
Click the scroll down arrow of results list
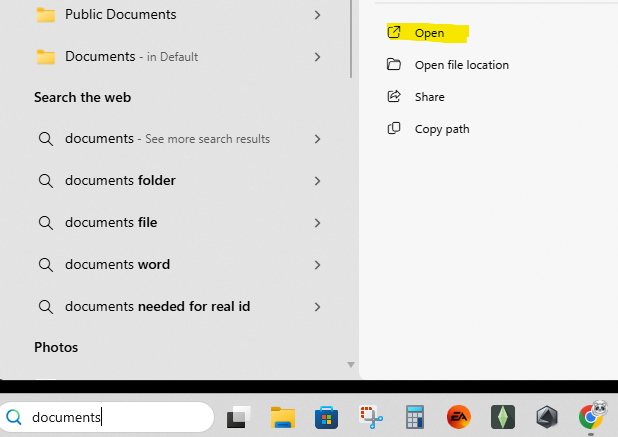coord(351,365)
